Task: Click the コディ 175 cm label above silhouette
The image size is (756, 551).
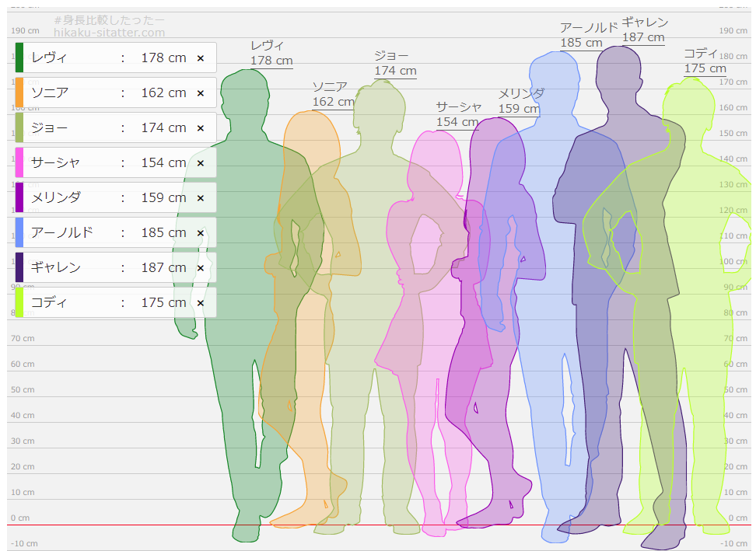Action: [705, 61]
